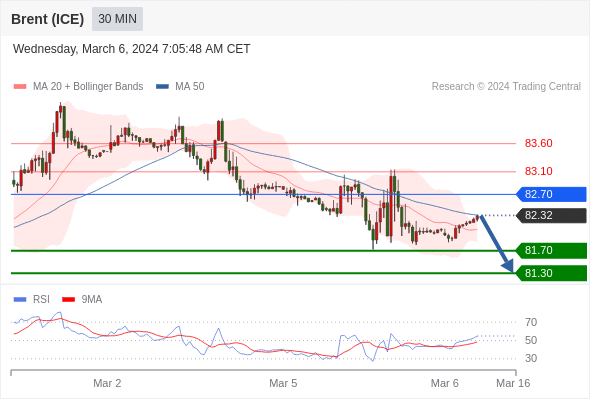This screenshot has width=590, height=400.
Task: Click the date 'Wednesday, March 6, 2024 7:05:48 AM CET'
Action: click(132, 49)
